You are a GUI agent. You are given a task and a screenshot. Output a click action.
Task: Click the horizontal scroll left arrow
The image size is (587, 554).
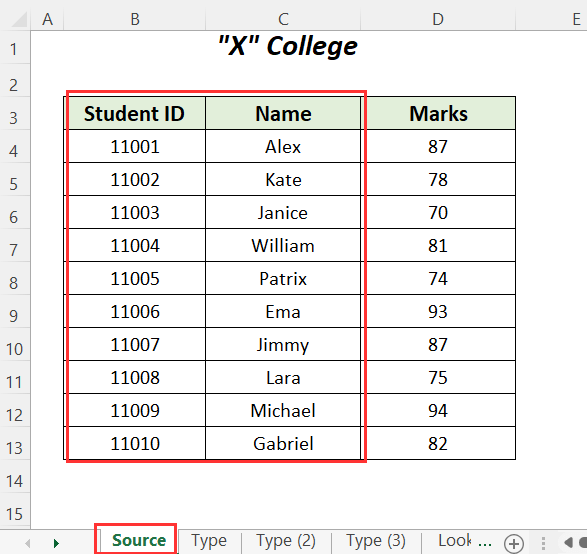(x=569, y=542)
